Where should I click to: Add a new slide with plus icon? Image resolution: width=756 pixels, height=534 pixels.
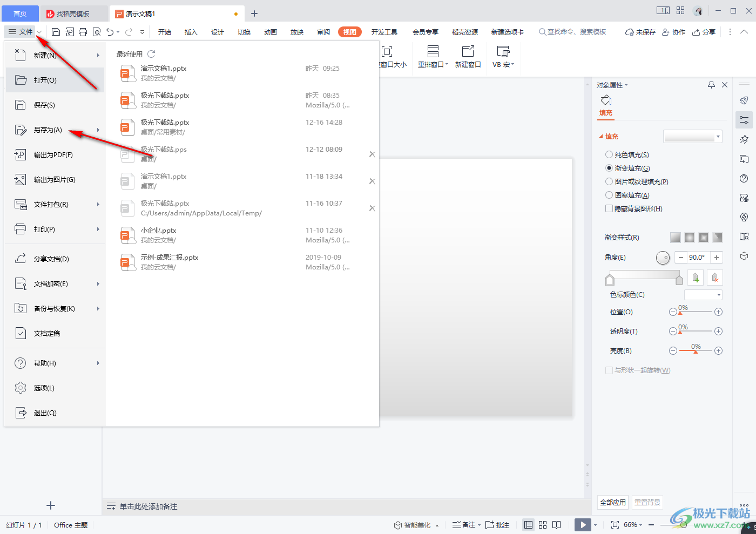point(51,505)
